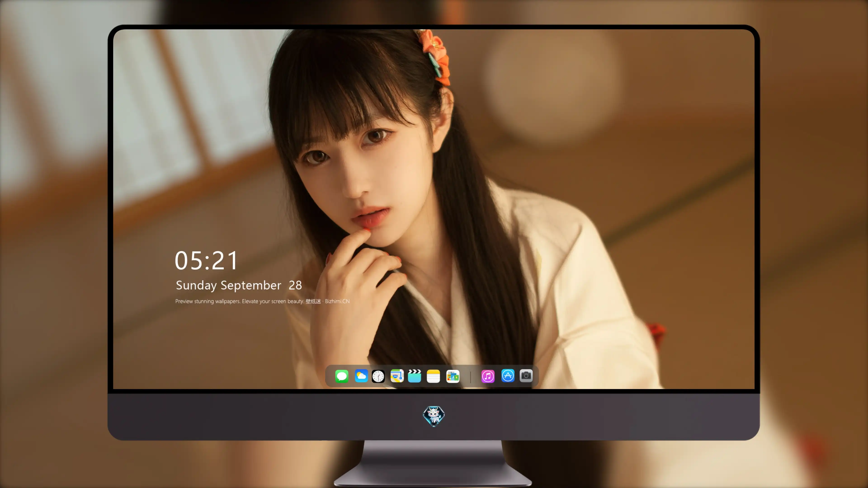The width and height of the screenshot is (868, 488).
Task: Click the 05:21 clock display
Action: pyautogui.click(x=206, y=260)
